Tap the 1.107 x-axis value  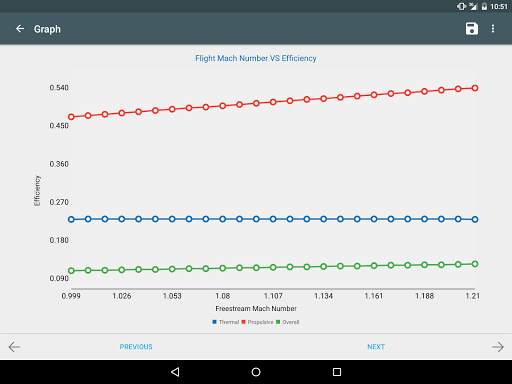click(273, 296)
